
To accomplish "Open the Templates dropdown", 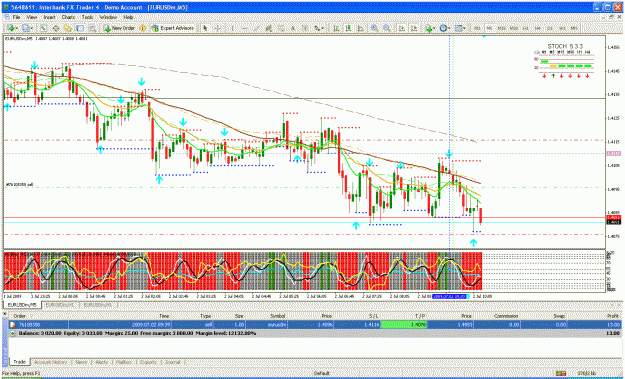I will tap(460, 28).
